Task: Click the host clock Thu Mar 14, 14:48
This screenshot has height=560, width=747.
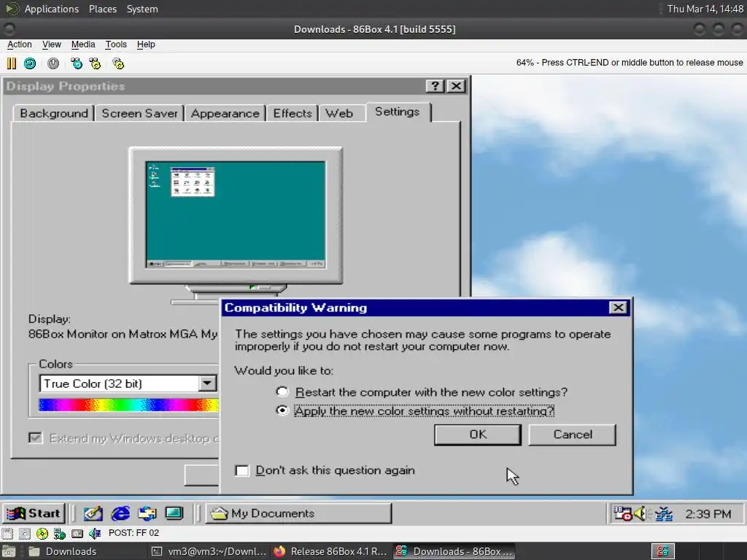Action: coord(705,9)
